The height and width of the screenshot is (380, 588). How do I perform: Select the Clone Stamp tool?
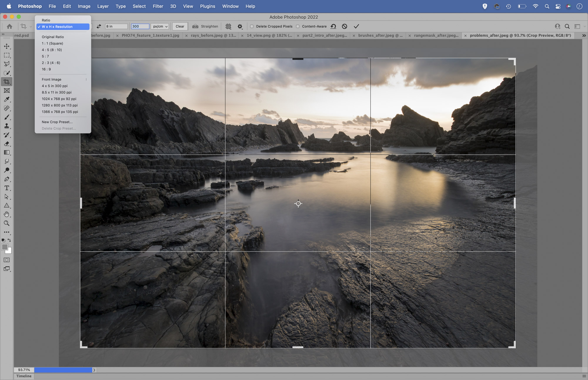[x=7, y=126]
